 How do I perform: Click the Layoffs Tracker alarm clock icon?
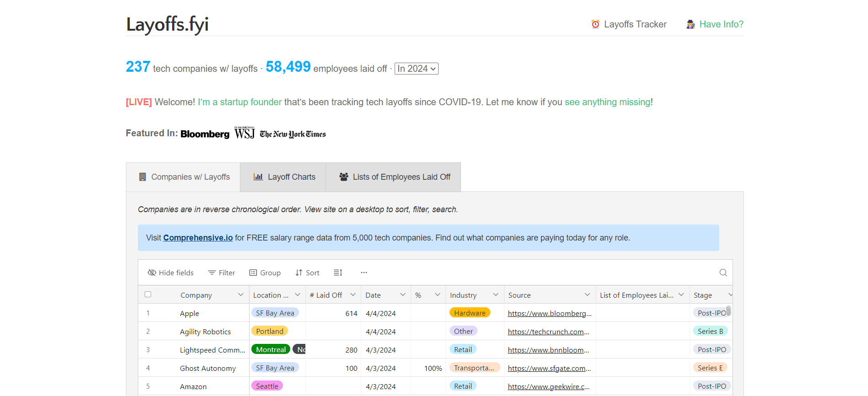click(x=596, y=24)
